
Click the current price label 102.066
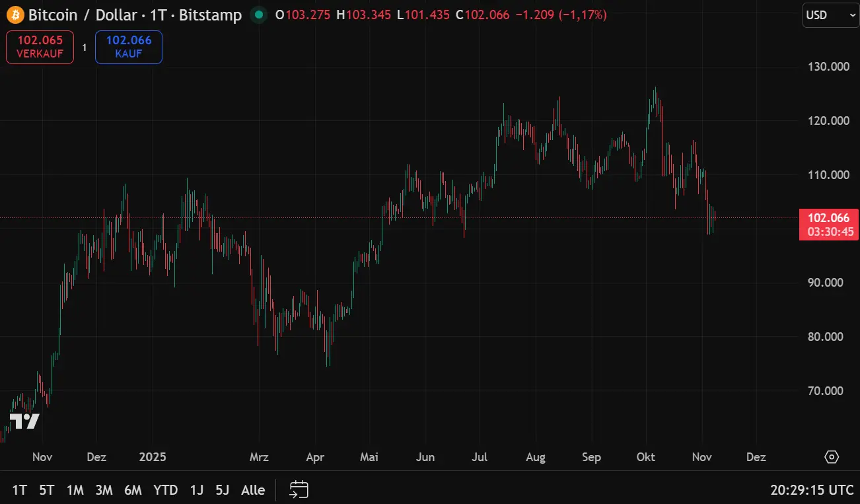coord(828,219)
